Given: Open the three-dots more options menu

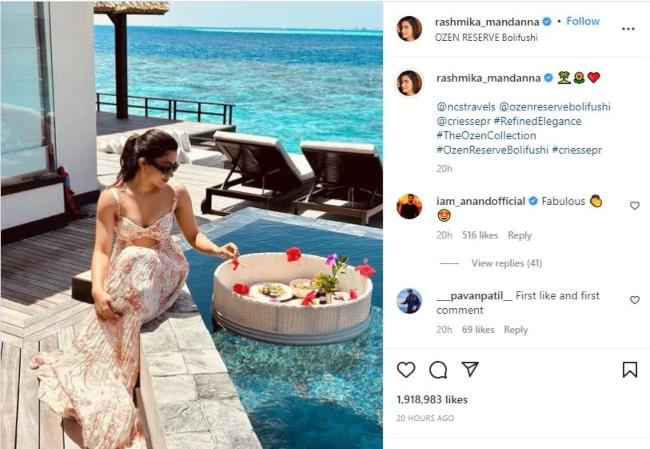Looking at the screenshot, I should tap(628, 29).
